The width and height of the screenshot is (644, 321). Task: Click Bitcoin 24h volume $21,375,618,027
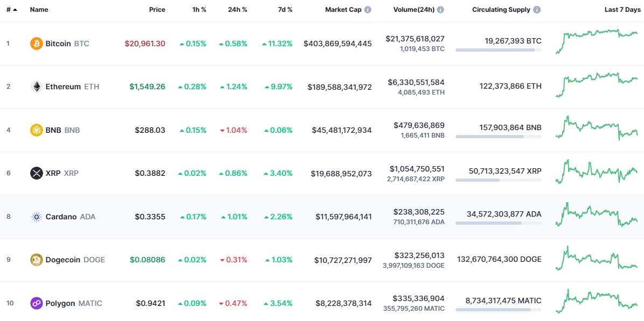(x=415, y=39)
